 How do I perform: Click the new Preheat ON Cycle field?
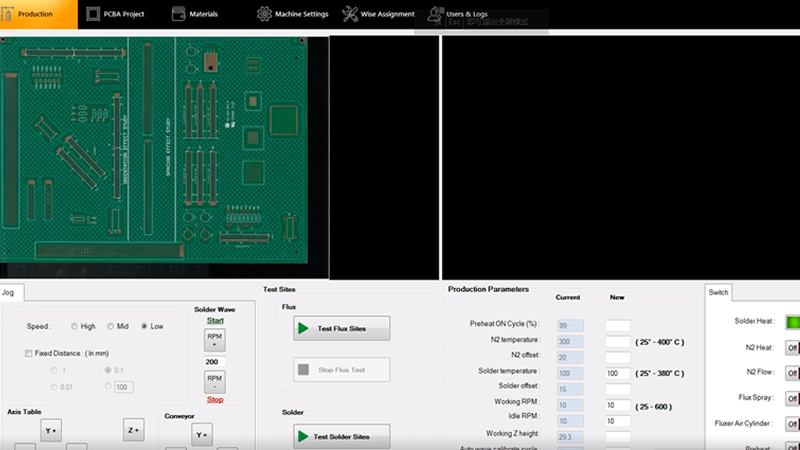point(617,326)
